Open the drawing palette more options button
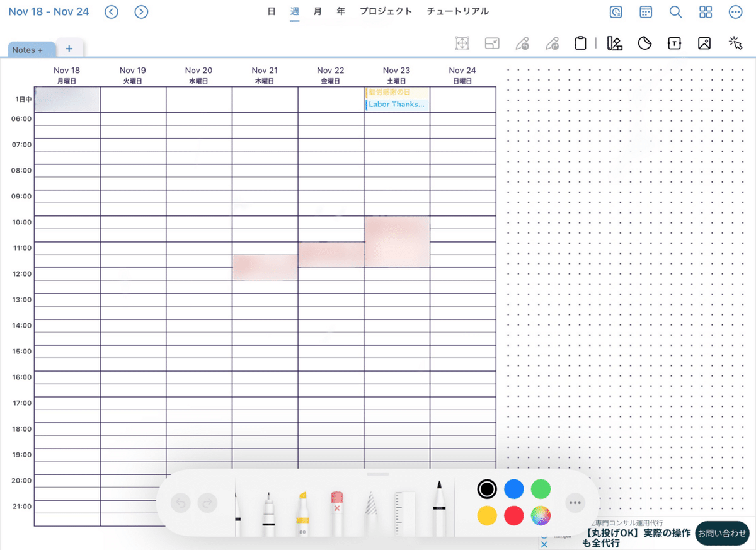The image size is (756, 550). click(575, 503)
